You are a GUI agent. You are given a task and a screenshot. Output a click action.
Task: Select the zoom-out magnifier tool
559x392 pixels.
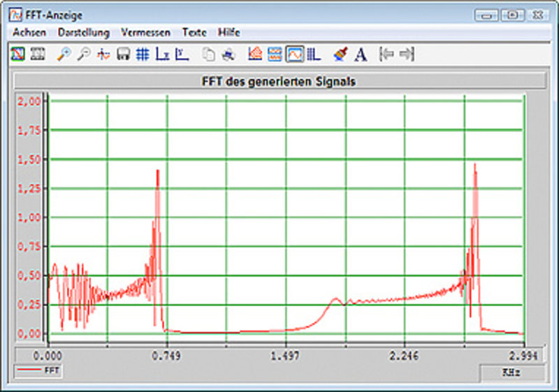tap(84, 55)
